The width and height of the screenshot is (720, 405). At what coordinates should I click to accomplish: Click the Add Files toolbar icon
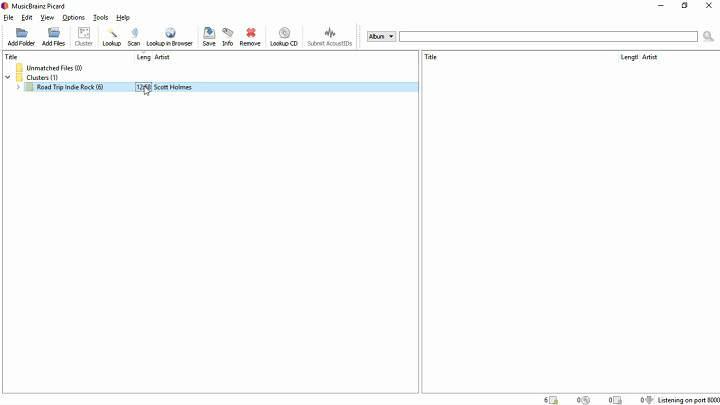pyautogui.click(x=54, y=36)
